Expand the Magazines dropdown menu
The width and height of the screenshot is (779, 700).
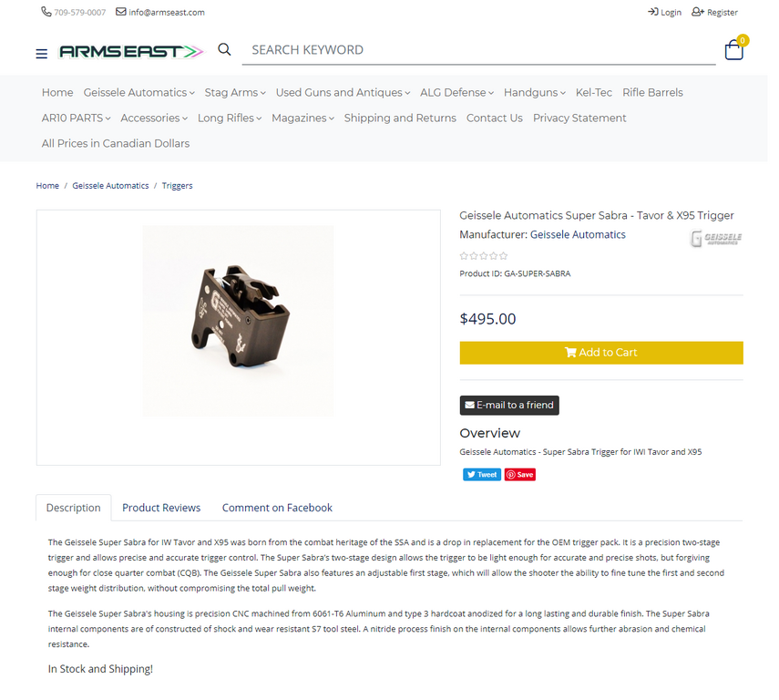coord(303,118)
